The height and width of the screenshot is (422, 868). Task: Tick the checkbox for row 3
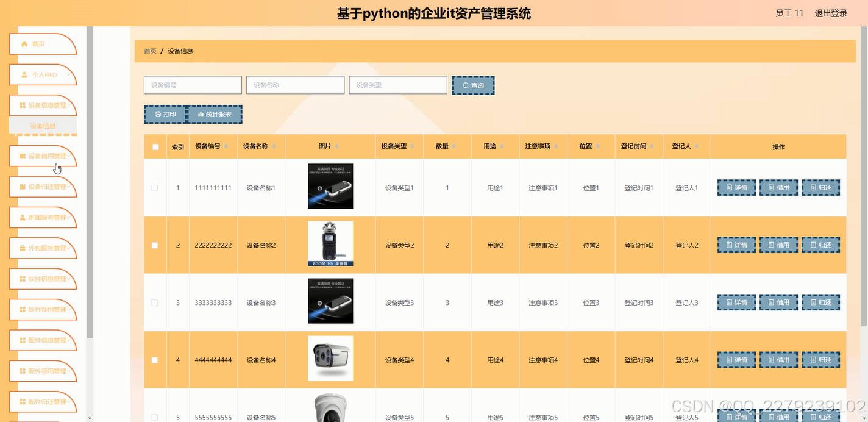(x=154, y=302)
